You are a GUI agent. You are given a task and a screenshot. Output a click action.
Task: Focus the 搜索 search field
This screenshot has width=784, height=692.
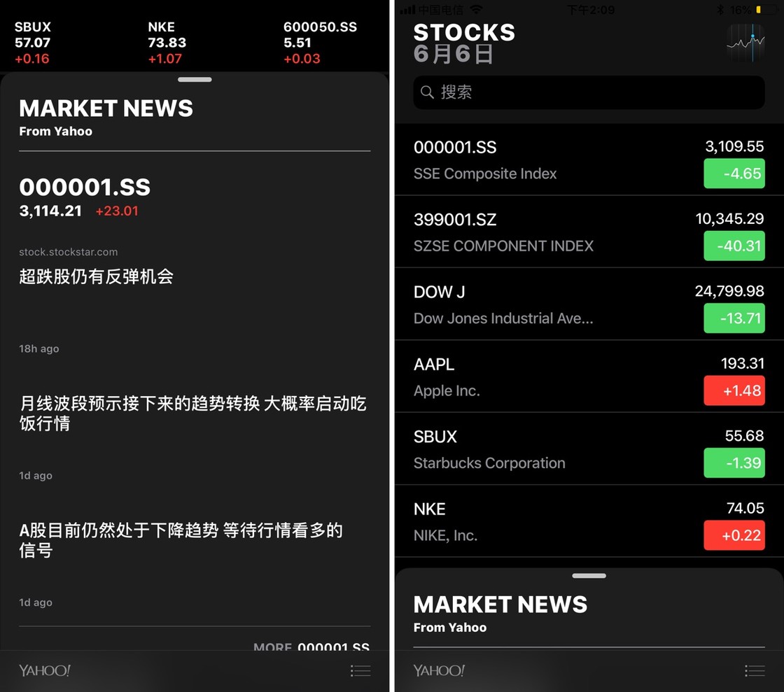pyautogui.click(x=589, y=92)
